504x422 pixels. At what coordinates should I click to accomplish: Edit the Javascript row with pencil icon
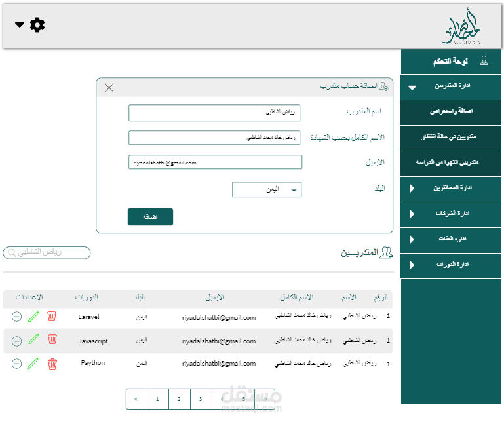click(33, 339)
